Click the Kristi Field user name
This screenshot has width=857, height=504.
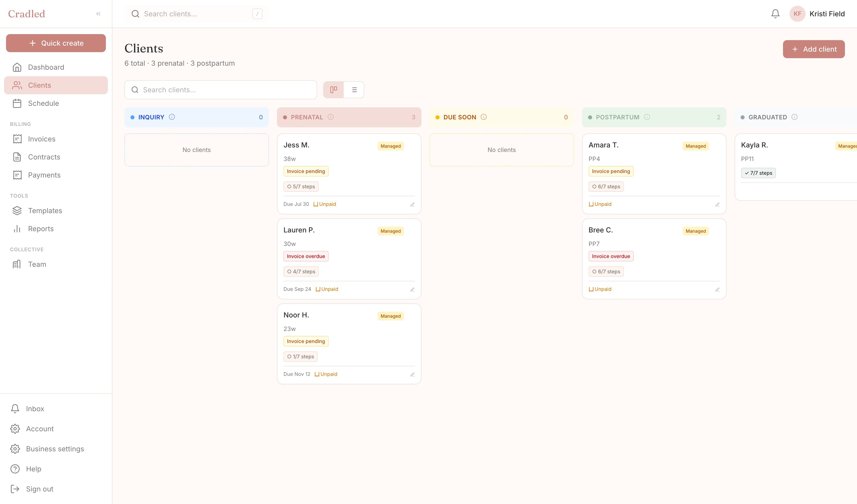pyautogui.click(x=827, y=14)
